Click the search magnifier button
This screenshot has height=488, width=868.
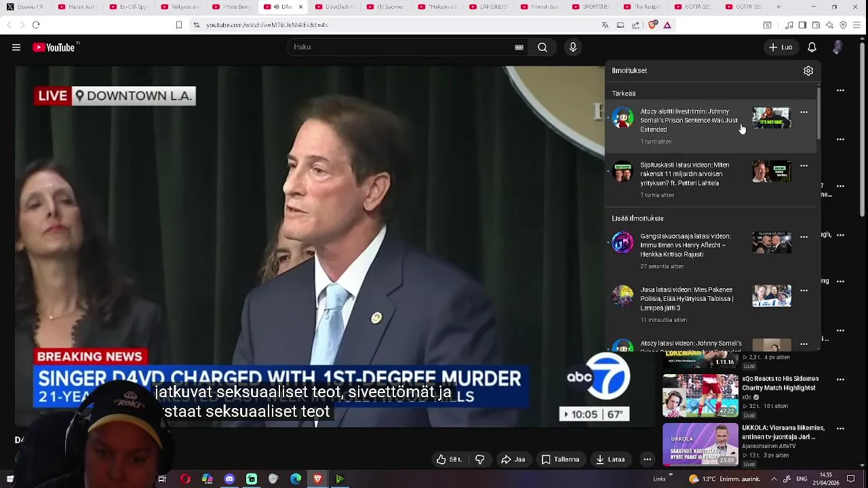coord(542,47)
